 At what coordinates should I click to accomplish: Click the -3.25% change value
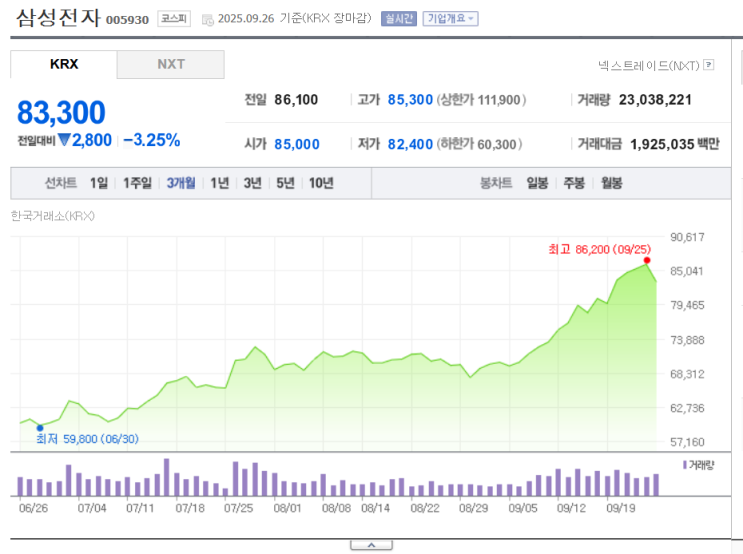point(152,140)
